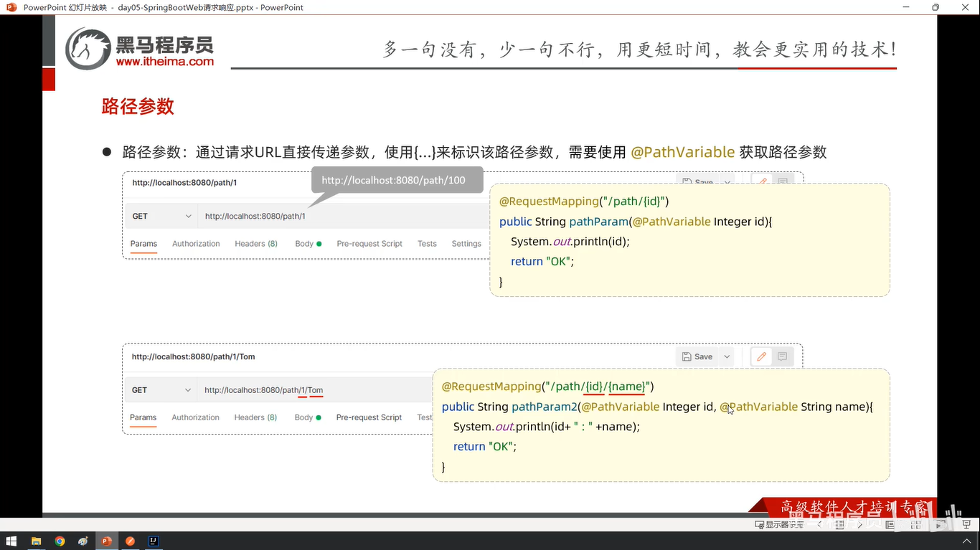Open 显示器设置 display settings in slideshow bar
980x550 pixels.
coord(780,525)
